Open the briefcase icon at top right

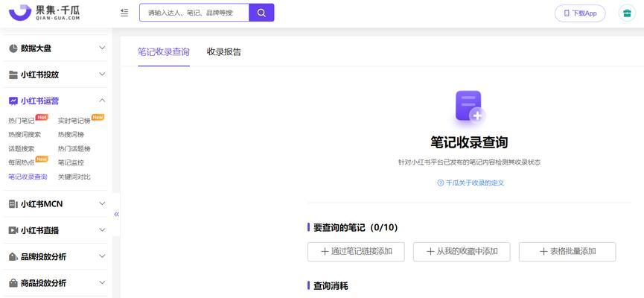(x=627, y=13)
